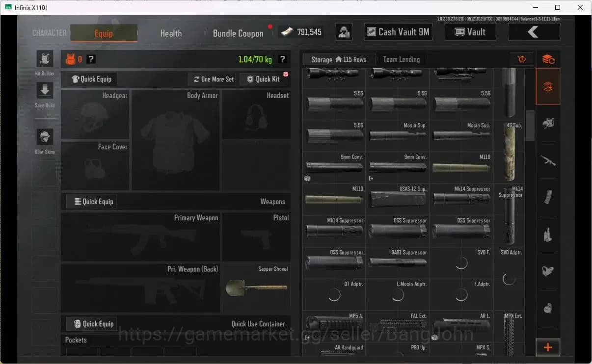Image resolution: width=592 pixels, height=364 pixels.
Task: Select the Sapper Shovel melee slot
Action: pyautogui.click(x=256, y=288)
